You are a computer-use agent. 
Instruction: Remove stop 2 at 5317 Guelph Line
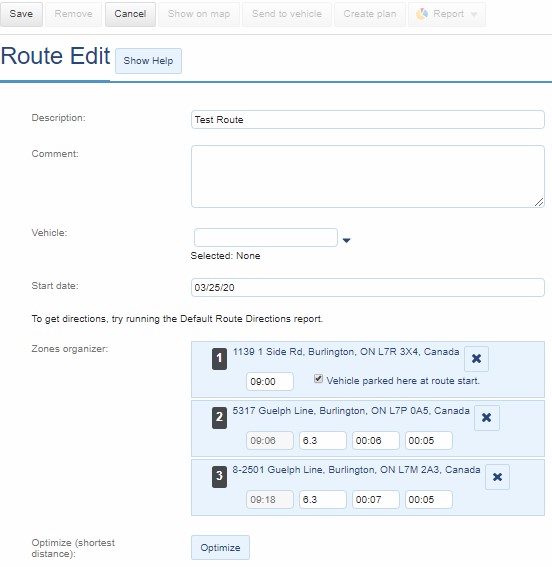[x=487, y=418]
